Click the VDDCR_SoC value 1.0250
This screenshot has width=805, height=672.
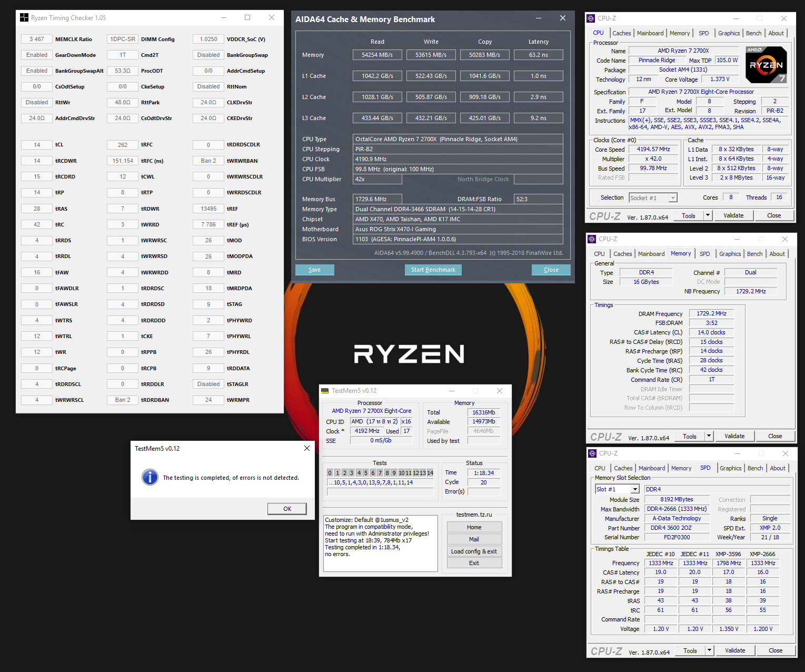point(208,39)
